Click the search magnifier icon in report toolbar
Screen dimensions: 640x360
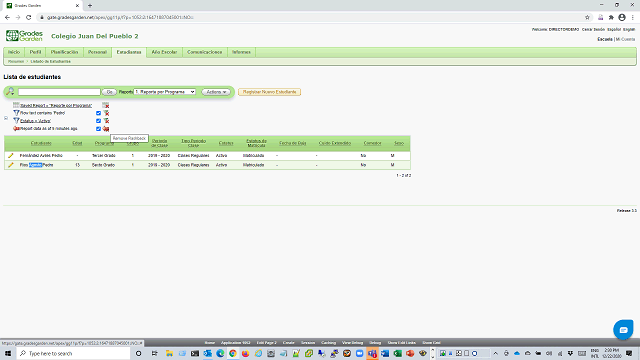[10, 91]
